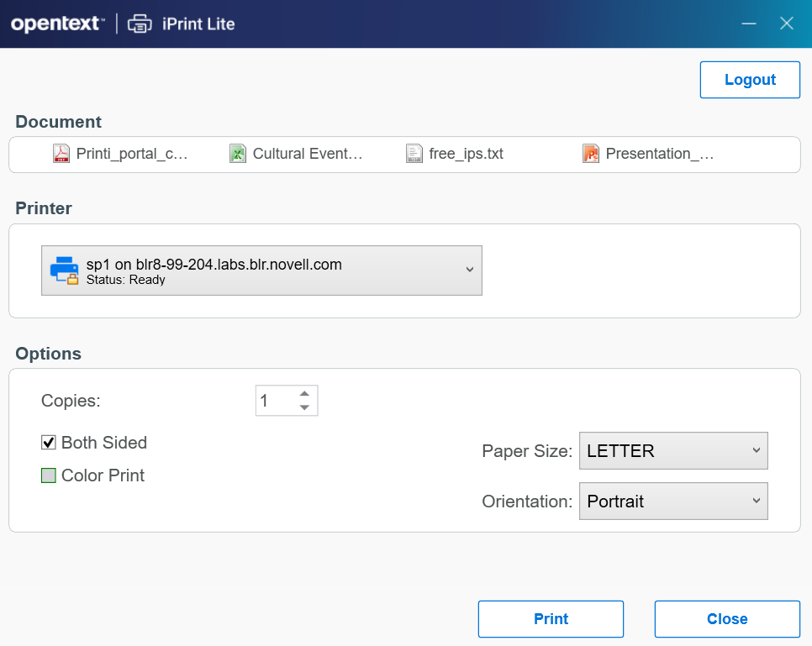Click the text file icon for free_ips.txt
812x646 pixels.
[x=414, y=154]
